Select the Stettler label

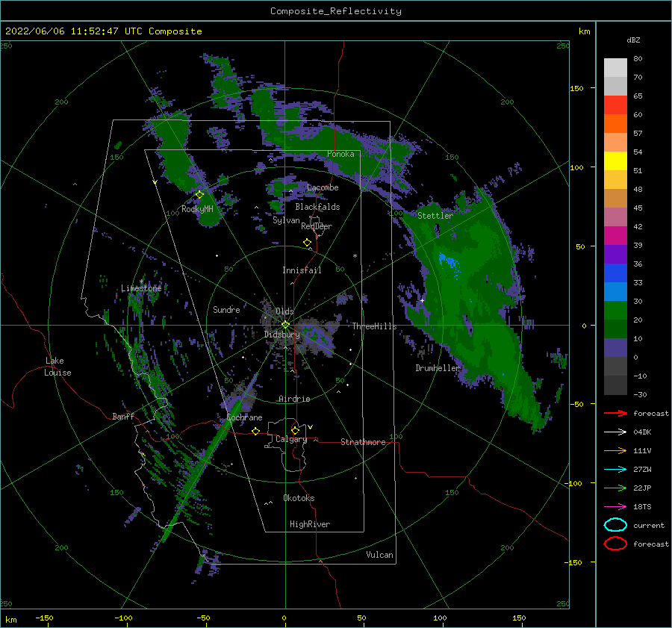[x=435, y=216]
